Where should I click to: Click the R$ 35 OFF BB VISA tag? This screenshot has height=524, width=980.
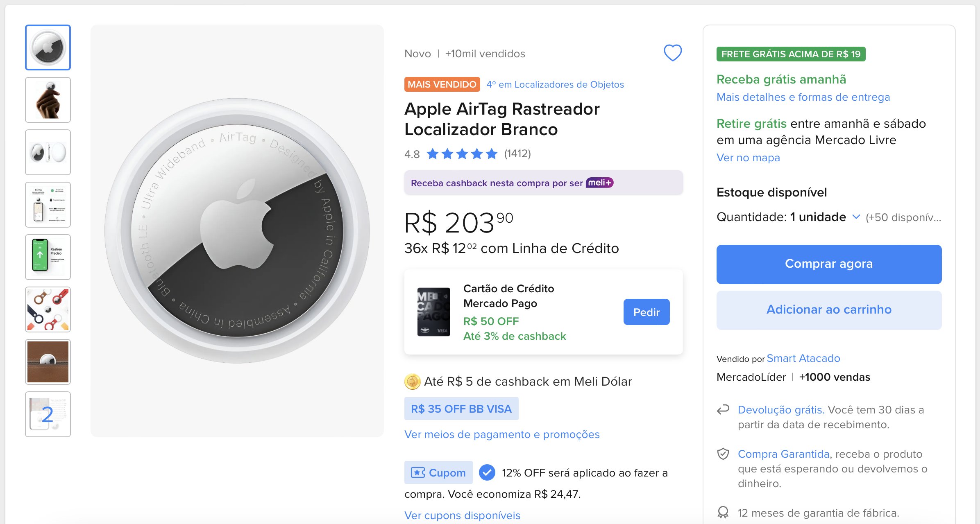(x=461, y=409)
